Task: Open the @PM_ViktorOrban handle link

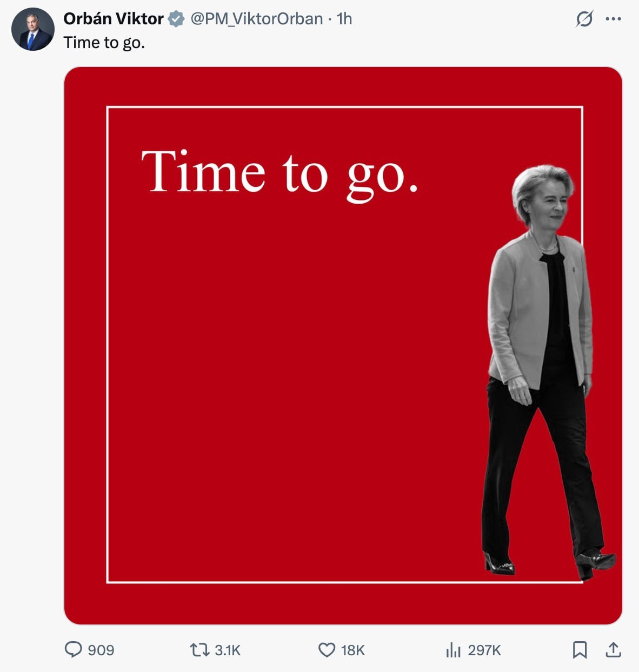Action: click(x=256, y=19)
